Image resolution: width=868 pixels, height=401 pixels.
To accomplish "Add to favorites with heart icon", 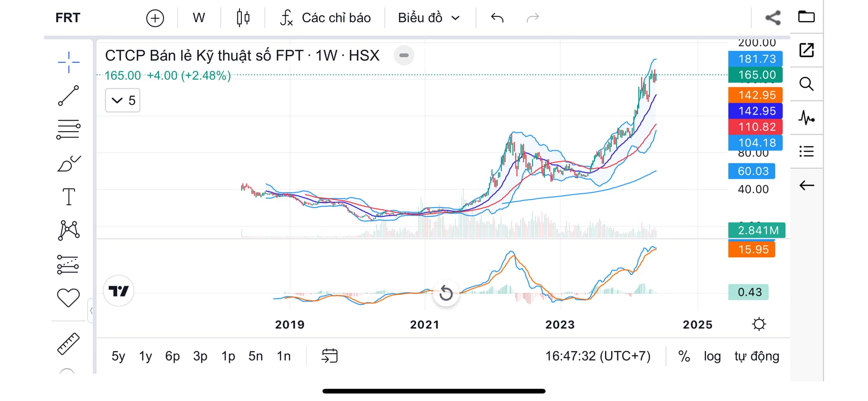I will (x=69, y=297).
